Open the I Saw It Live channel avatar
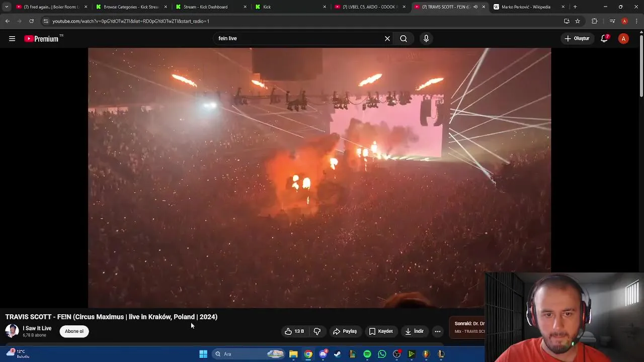The height and width of the screenshot is (362, 644). point(12,331)
